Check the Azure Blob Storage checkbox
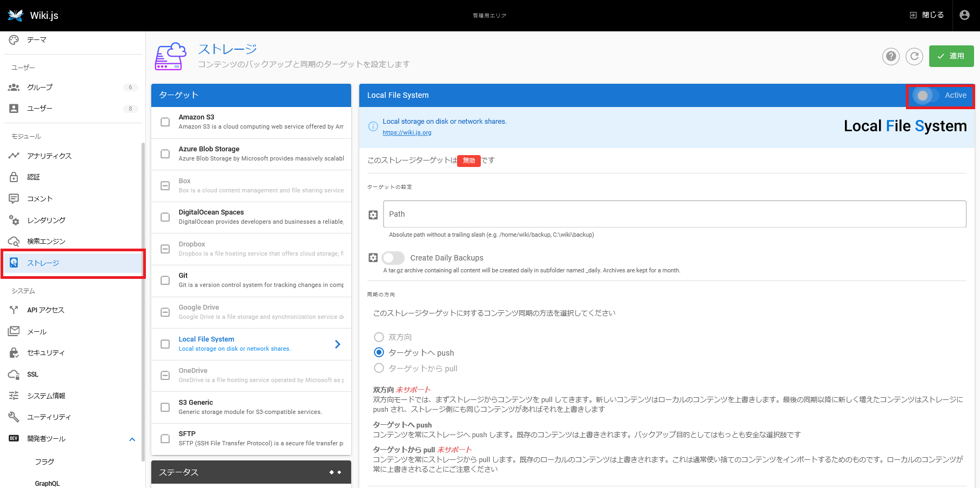The height and width of the screenshot is (488, 980). 165,154
